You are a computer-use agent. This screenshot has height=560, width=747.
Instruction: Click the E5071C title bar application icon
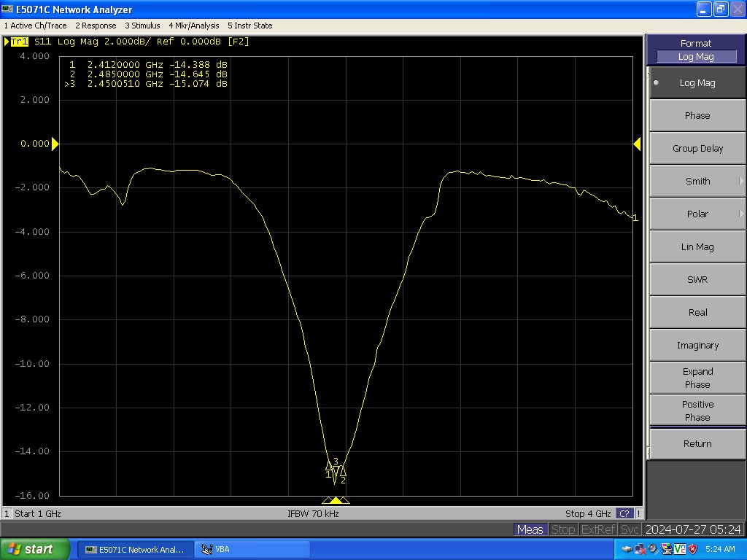point(7,9)
